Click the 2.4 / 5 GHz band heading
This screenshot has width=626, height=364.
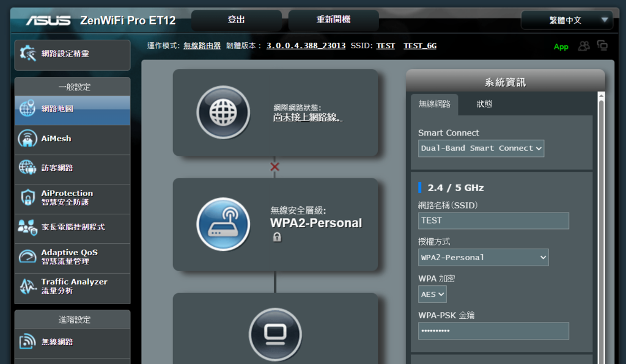[455, 187]
